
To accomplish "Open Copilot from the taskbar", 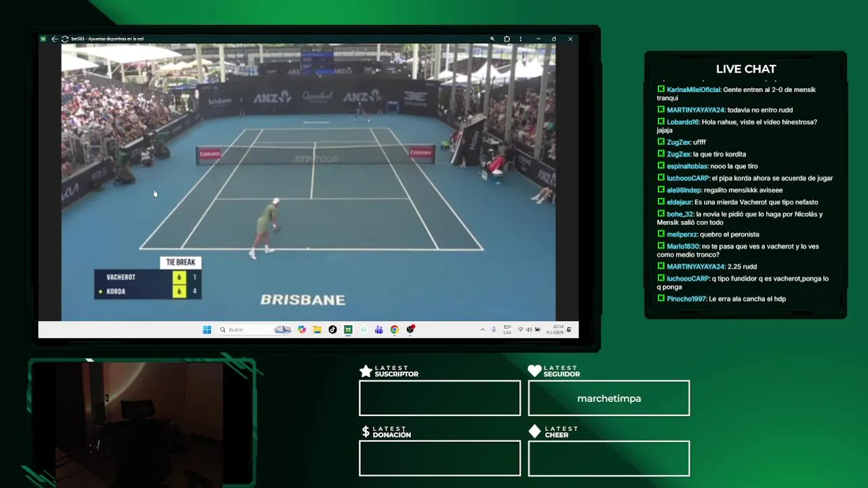I will (x=302, y=329).
